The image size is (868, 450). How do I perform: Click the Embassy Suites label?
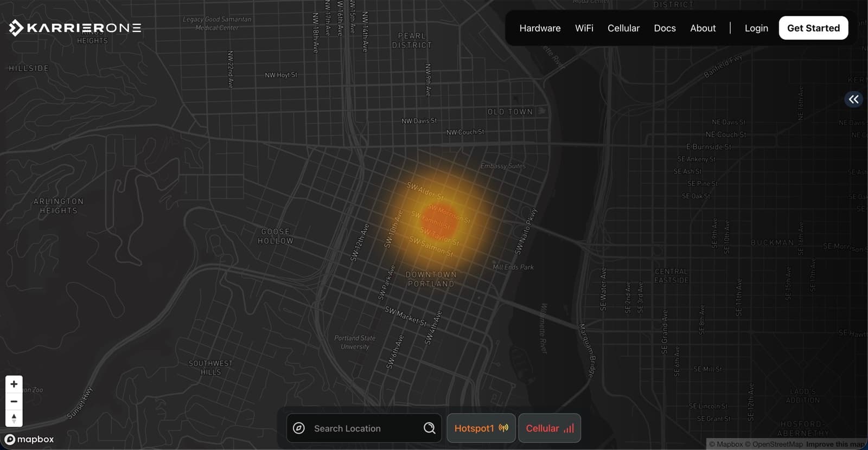(x=503, y=166)
